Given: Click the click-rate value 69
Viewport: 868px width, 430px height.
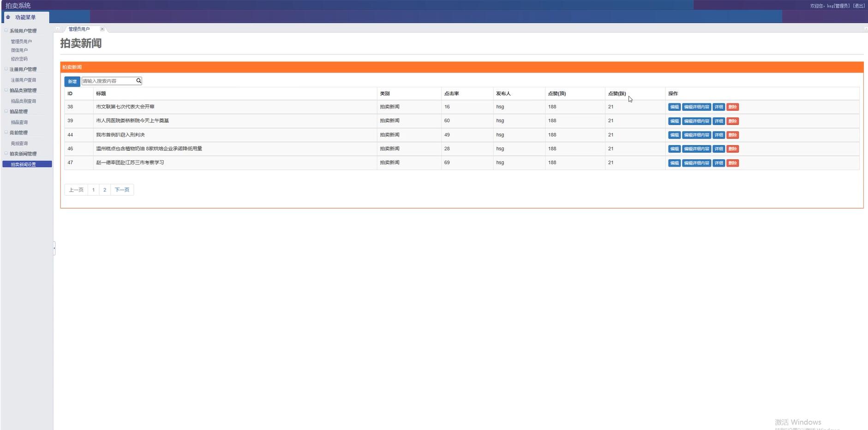Looking at the screenshot, I should 447,163.
